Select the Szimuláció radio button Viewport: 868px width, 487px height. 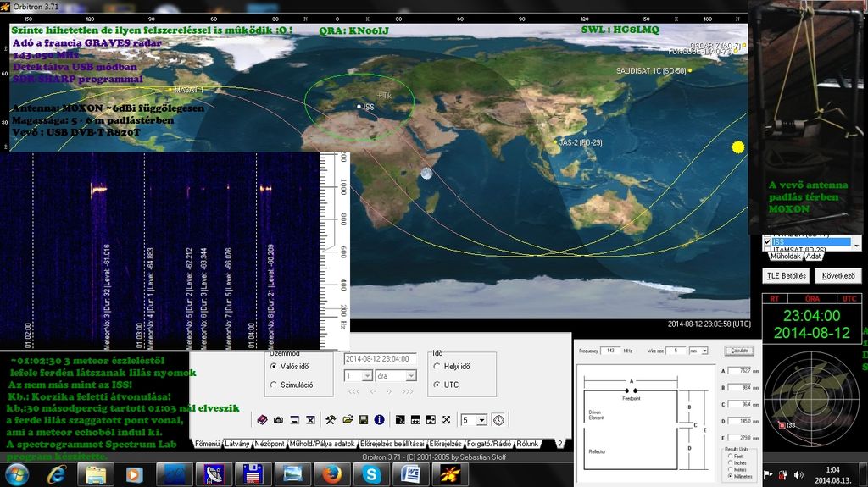(x=274, y=385)
